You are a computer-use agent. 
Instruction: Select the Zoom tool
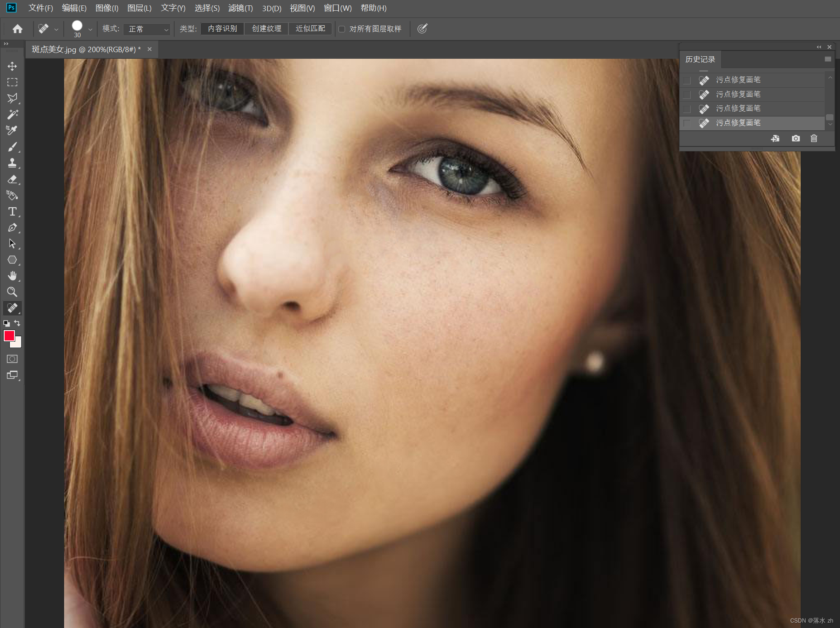(12, 292)
